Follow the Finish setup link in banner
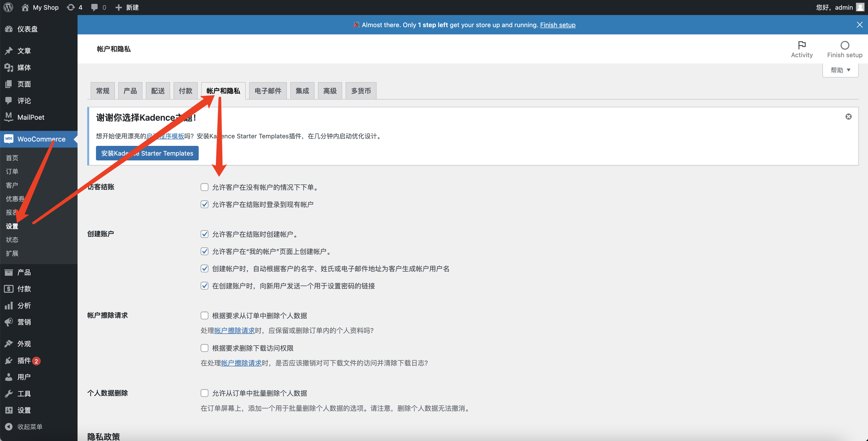 coord(558,24)
